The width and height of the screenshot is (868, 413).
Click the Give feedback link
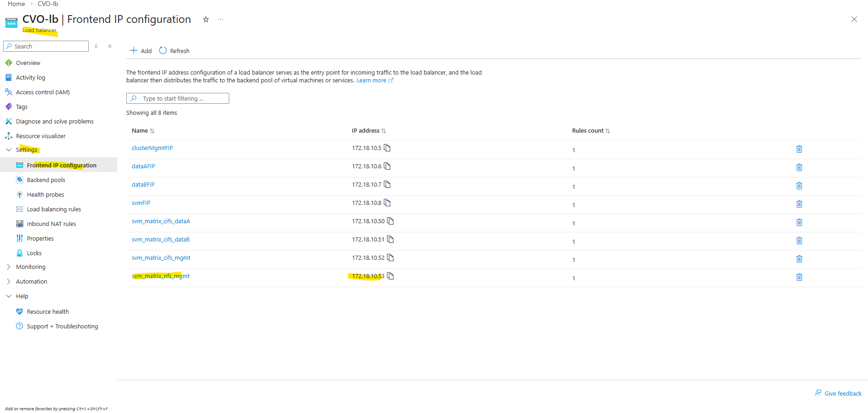pyautogui.click(x=842, y=393)
